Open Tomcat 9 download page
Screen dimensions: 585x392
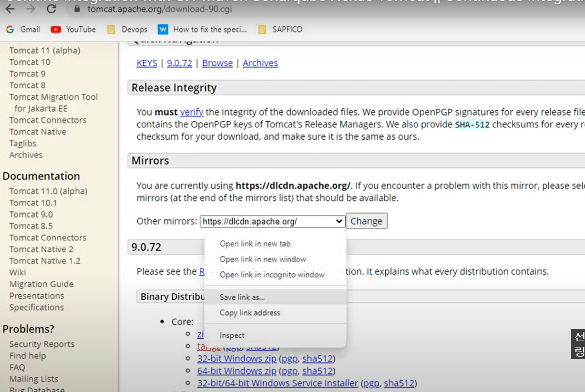[x=27, y=73]
